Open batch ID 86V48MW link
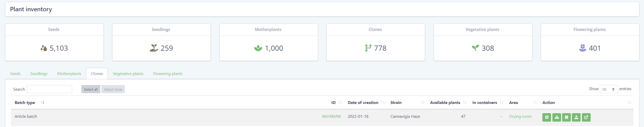This screenshot has height=127, width=644. coord(331,117)
